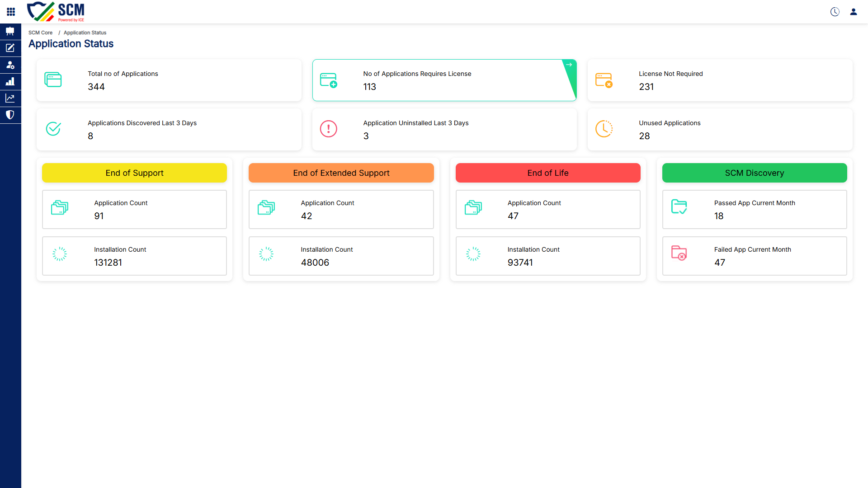Click the Total no of Applications window icon
The height and width of the screenshot is (488, 868).
pyautogui.click(x=53, y=80)
